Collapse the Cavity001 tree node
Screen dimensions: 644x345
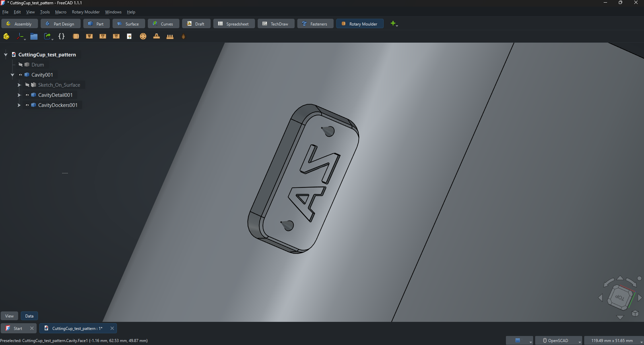tap(12, 75)
